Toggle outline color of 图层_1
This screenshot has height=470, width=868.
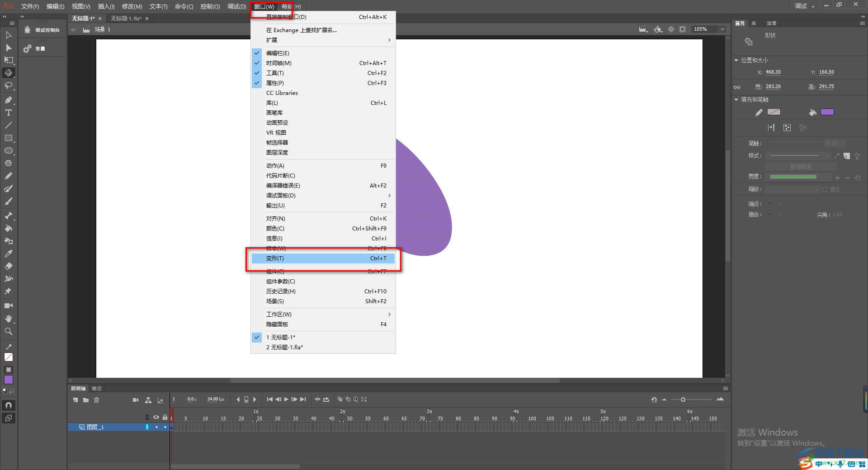click(x=147, y=427)
